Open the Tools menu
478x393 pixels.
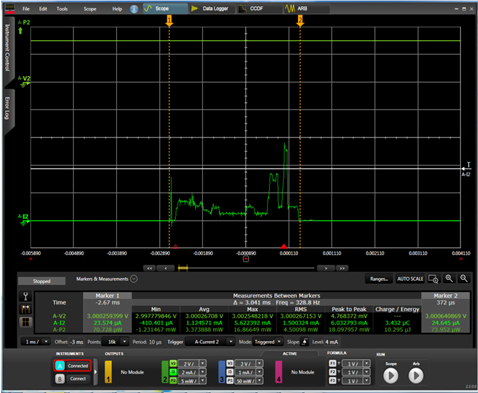(62, 9)
